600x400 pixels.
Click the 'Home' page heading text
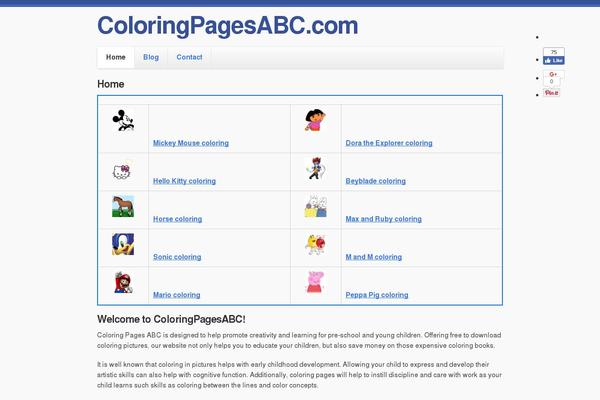point(111,84)
